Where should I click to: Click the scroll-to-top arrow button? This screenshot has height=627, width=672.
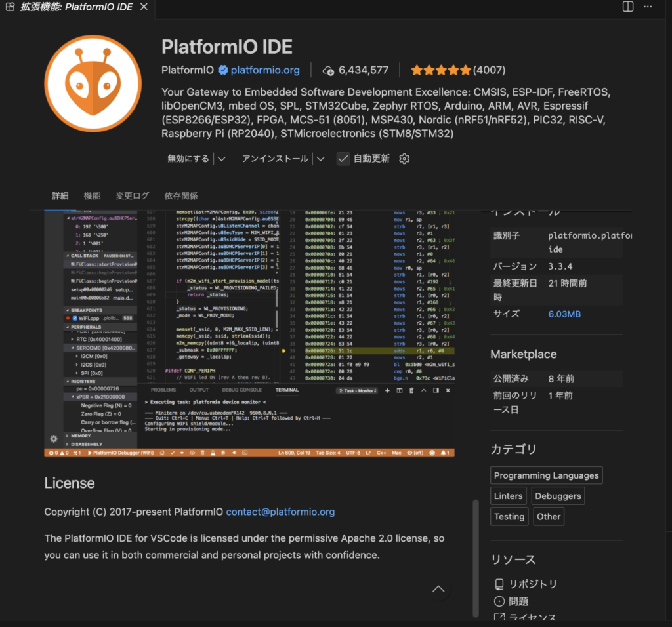pos(439,589)
